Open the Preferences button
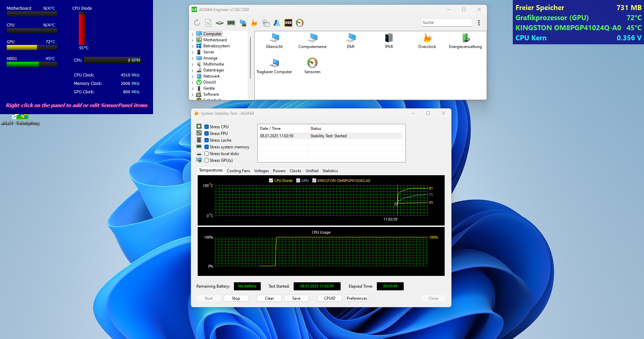Image resolution: width=644 pixels, height=339 pixels. pos(357,298)
